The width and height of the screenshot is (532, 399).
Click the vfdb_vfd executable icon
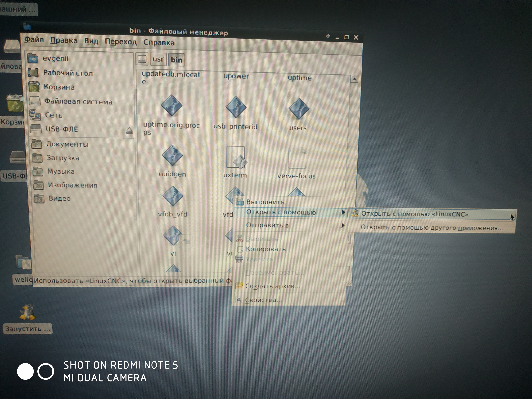tap(173, 196)
